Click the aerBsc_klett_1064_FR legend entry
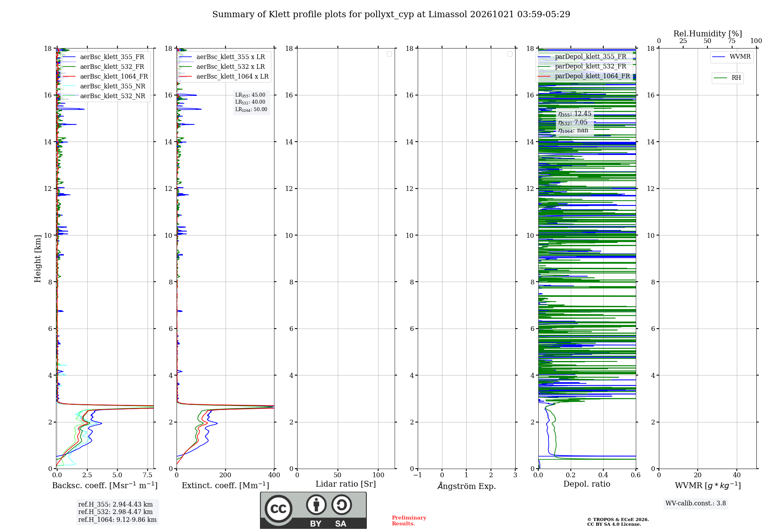Screen dimensions: 783x532 (x=106, y=77)
